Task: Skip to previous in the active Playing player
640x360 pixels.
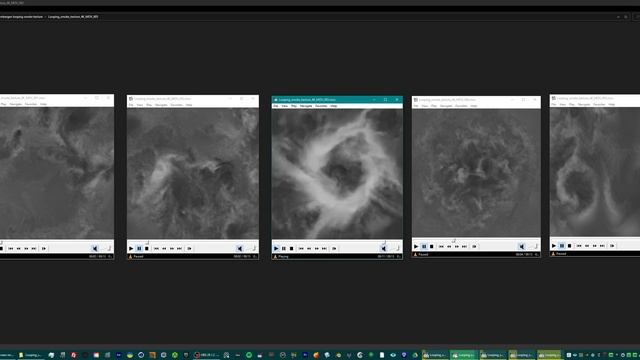Action: [x=301, y=248]
